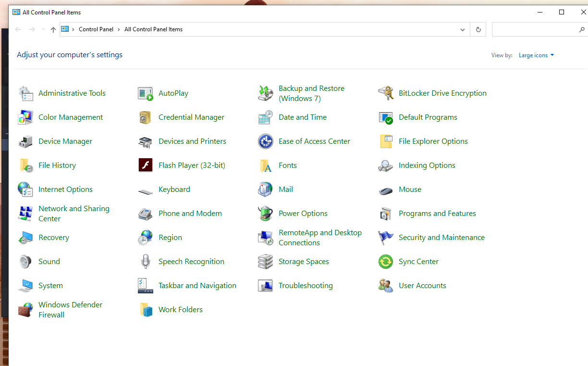Open the Phone and Modem icon
The image size is (588, 366).
point(146,214)
